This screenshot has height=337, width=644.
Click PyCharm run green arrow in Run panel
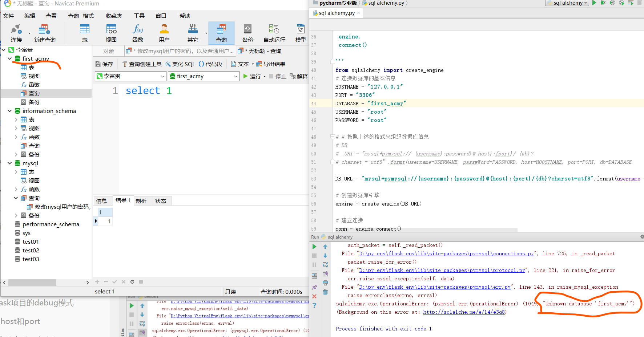click(x=314, y=247)
